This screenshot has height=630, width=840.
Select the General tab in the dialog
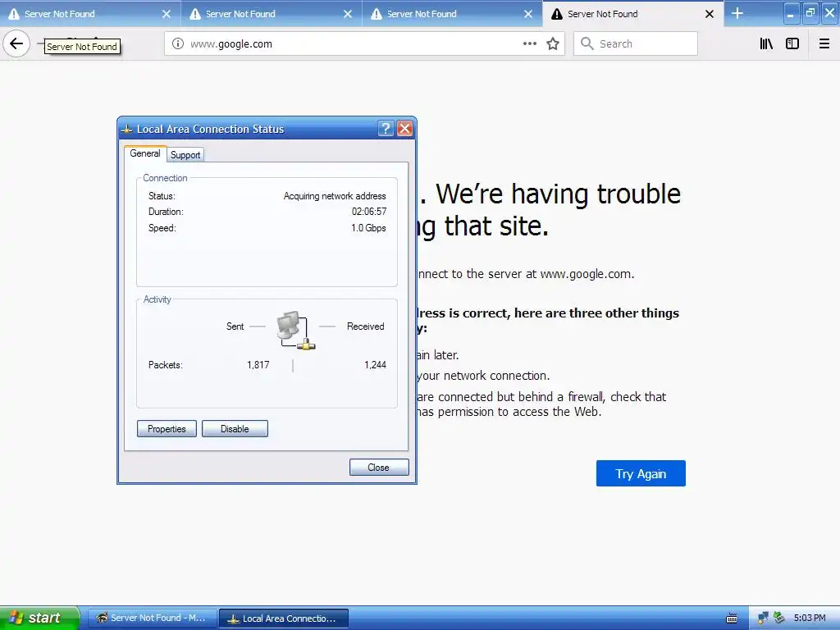(x=144, y=153)
